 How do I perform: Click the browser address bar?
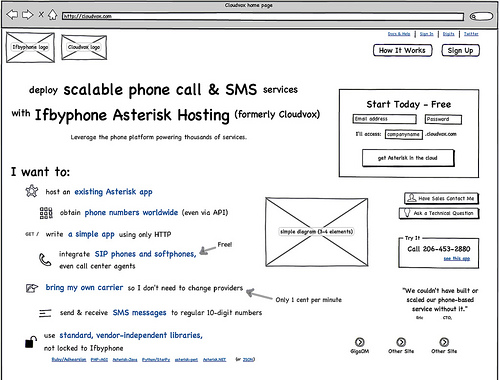[263, 16]
